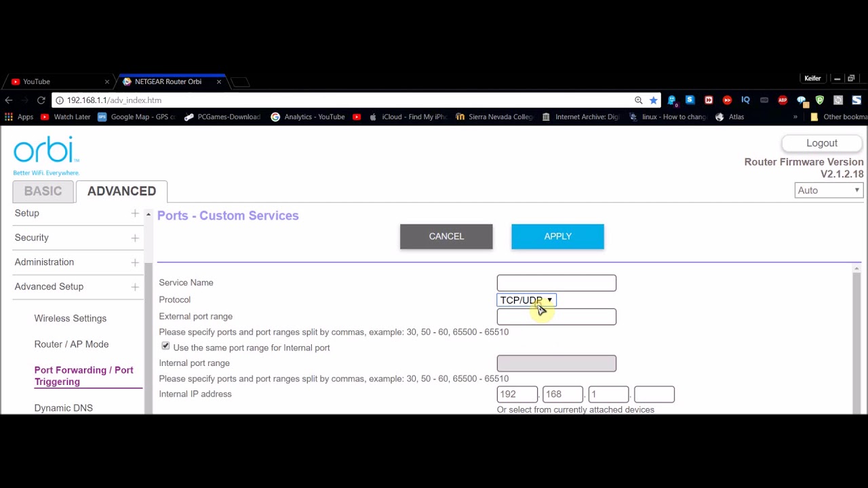This screenshot has height=488, width=868.
Task: Click the disabled Internal port range field
Action: (x=557, y=363)
